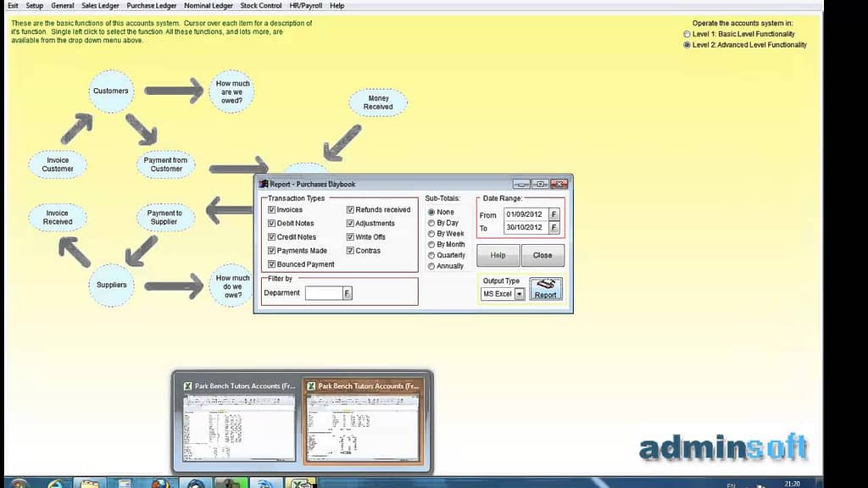Click the Purchases Daybook dialog title icon
The width and height of the screenshot is (868, 488).
point(264,184)
